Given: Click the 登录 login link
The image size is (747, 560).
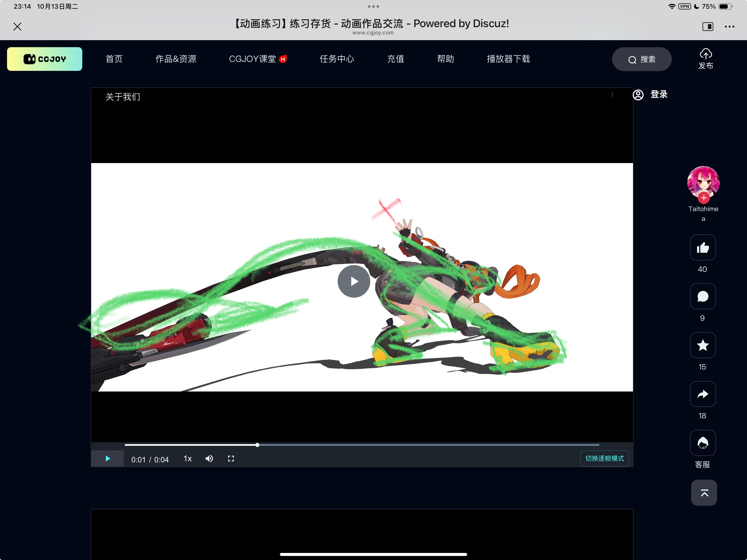Looking at the screenshot, I should [x=659, y=94].
